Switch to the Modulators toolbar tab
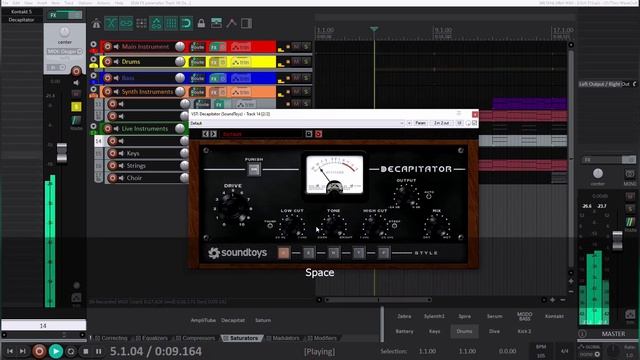Viewport: 640px width, 360px height. tap(282, 338)
